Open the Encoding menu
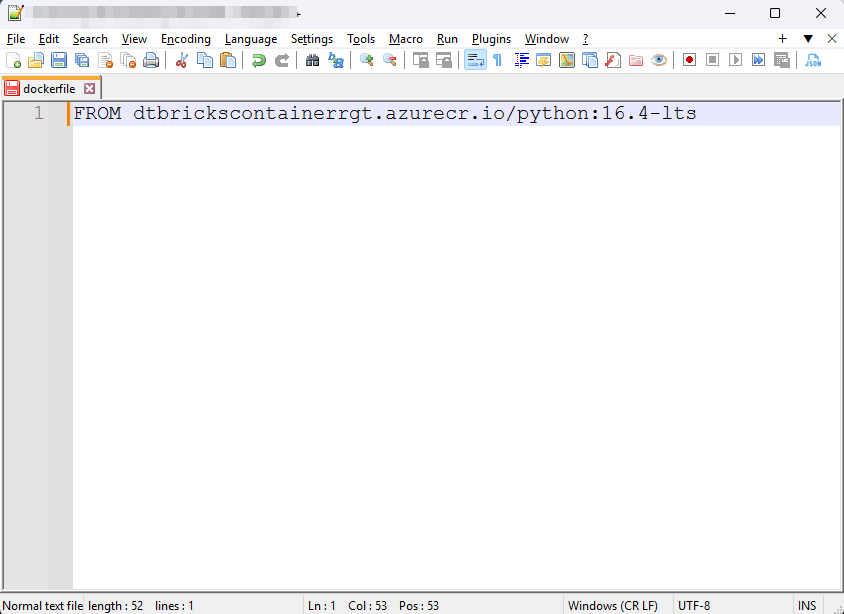 186,39
